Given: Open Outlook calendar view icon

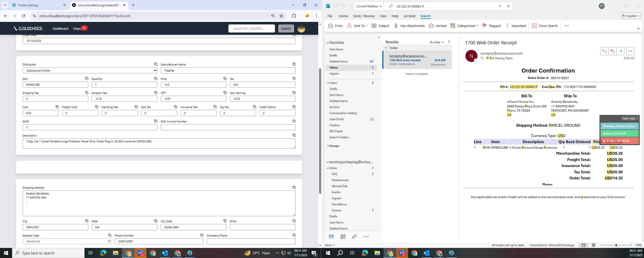Looking at the screenshot, I should click(343, 237).
